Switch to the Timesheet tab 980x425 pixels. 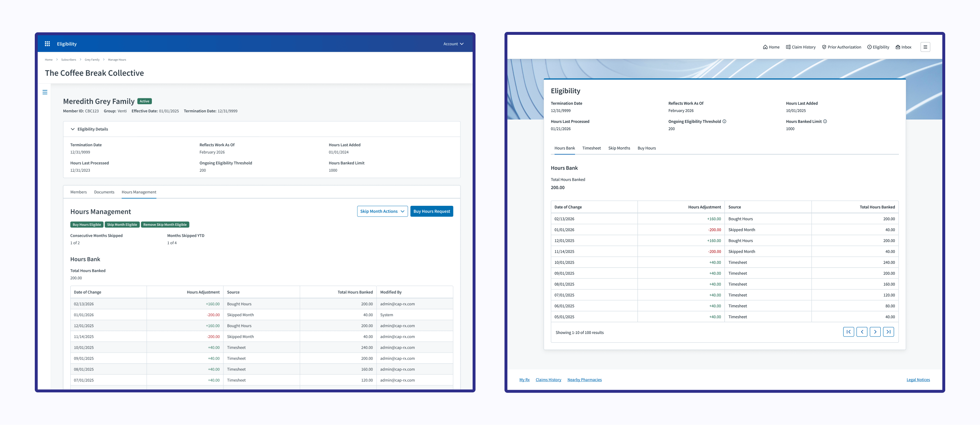click(x=591, y=148)
